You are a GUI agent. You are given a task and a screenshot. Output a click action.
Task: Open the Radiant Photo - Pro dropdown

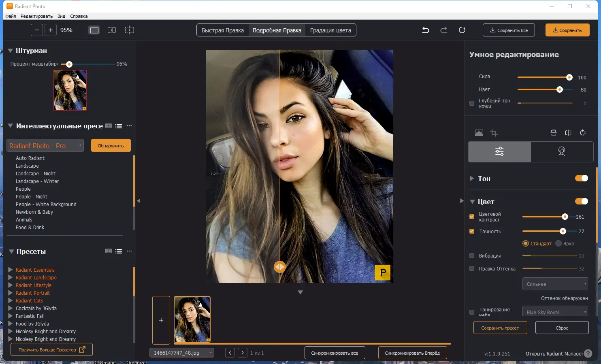45,146
